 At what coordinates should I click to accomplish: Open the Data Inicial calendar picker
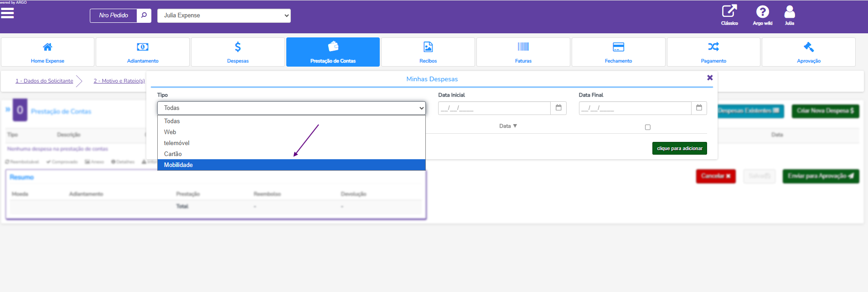click(x=558, y=108)
